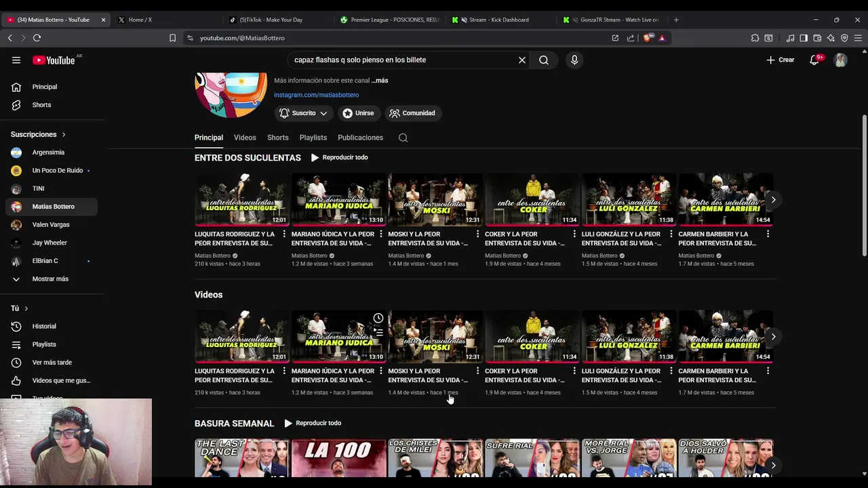Click the browser back arrow
The width and height of the screenshot is (868, 488).
coord(9,38)
